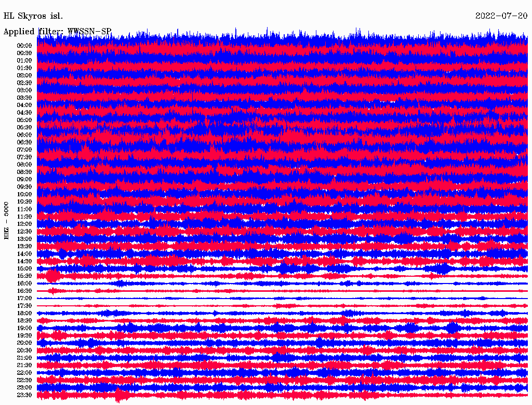Screen dimensions: 532x405
Task: Select the 13:00 time label
Action: point(24,239)
